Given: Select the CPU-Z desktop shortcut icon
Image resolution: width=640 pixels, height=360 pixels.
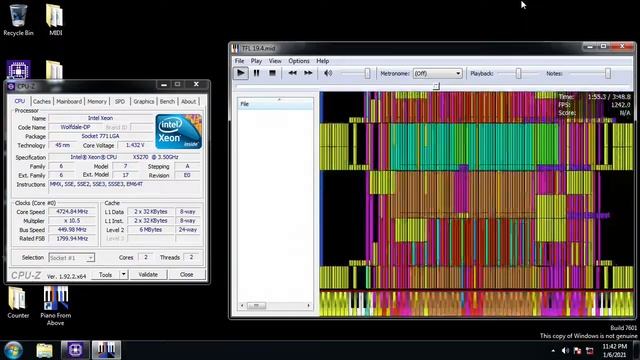Looking at the screenshot, I should (x=18, y=70).
